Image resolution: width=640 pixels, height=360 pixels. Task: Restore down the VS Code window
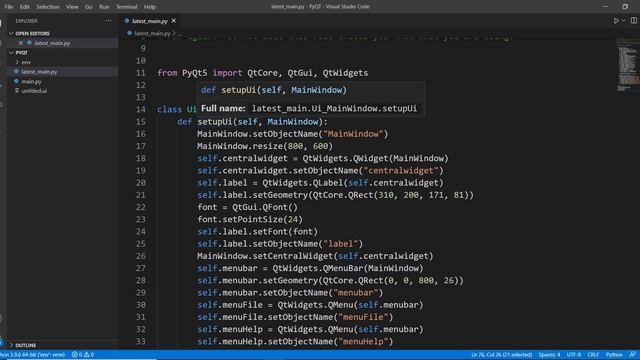(625, 7)
